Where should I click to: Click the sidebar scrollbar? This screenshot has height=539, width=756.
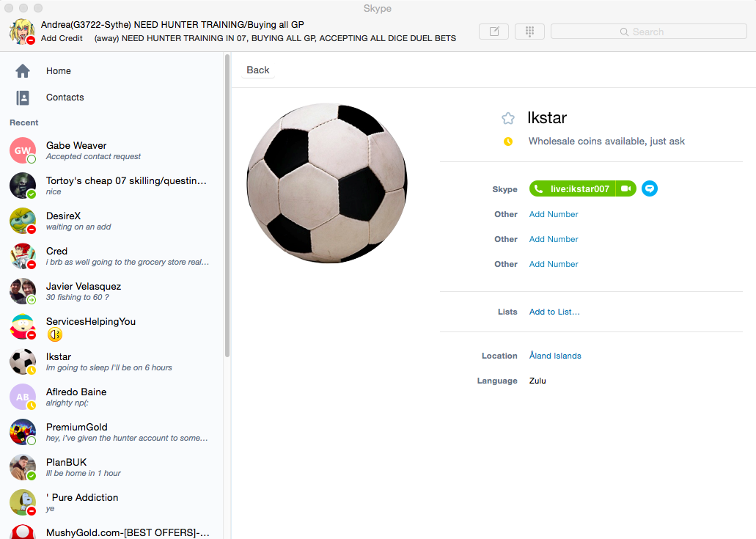point(227,205)
